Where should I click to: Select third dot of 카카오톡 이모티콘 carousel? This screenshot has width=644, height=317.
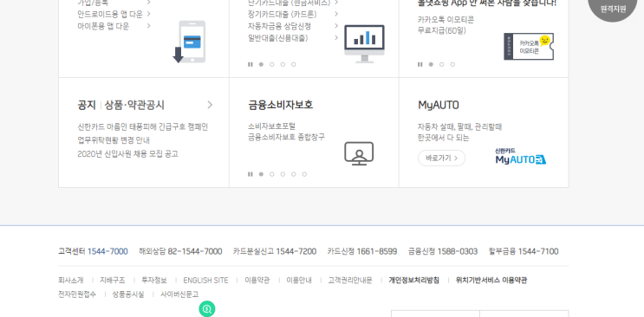(x=452, y=64)
